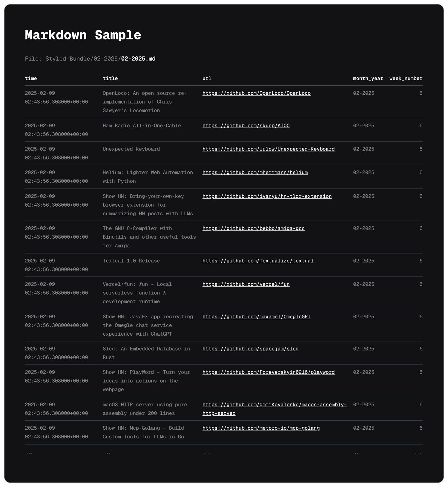Click the "month_year" column header
The width and height of the screenshot is (448, 487).
[x=368, y=79]
